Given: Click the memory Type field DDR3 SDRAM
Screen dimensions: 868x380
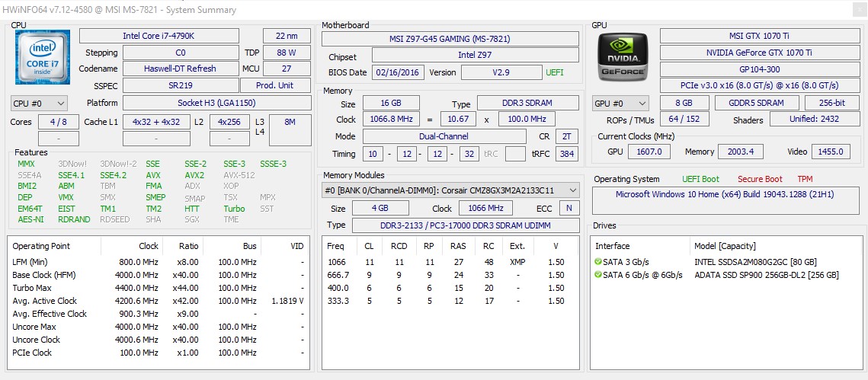Looking at the screenshot, I should [528, 103].
